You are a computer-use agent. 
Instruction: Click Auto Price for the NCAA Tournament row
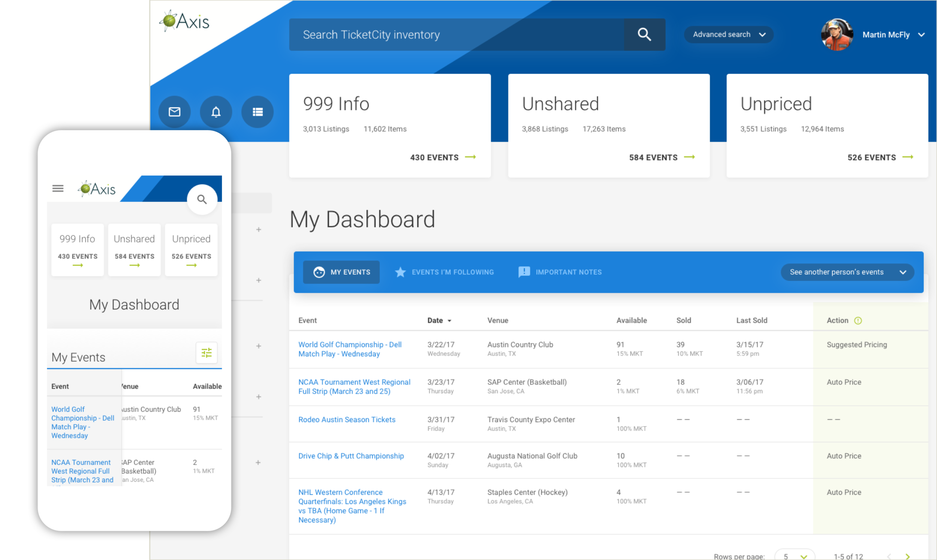pos(844,382)
